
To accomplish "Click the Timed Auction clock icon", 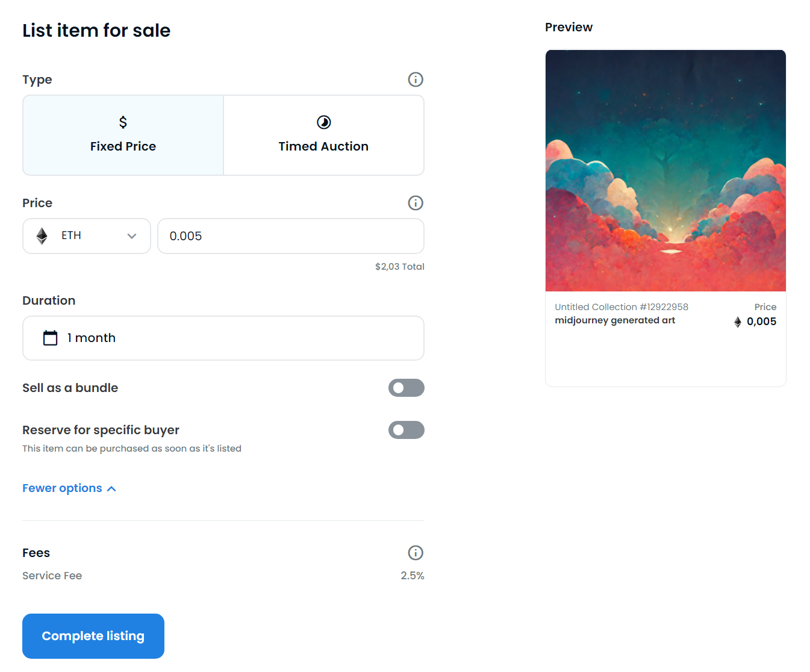I will (324, 122).
